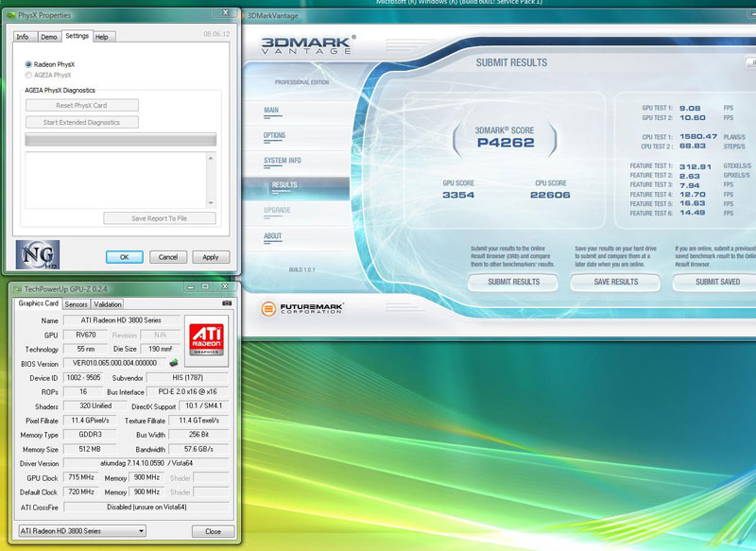Open UPGRADE in 3DMark Vantage menu
This screenshot has height=551, width=756.
pos(277,211)
